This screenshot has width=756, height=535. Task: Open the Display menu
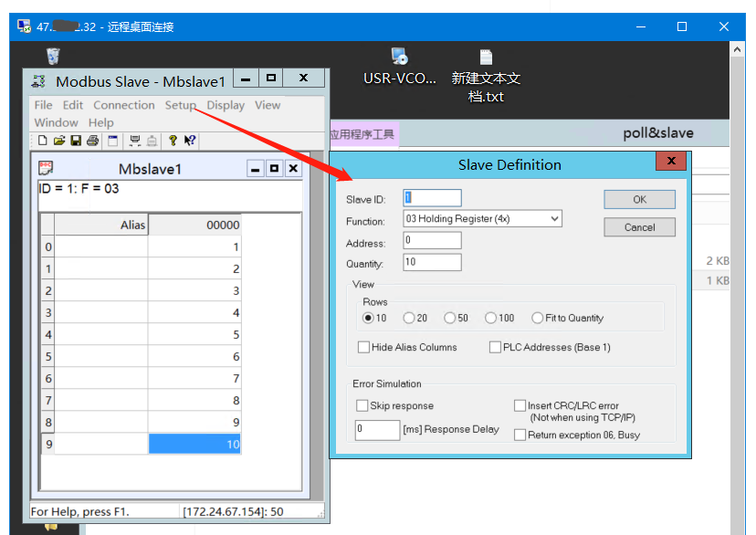pos(225,105)
